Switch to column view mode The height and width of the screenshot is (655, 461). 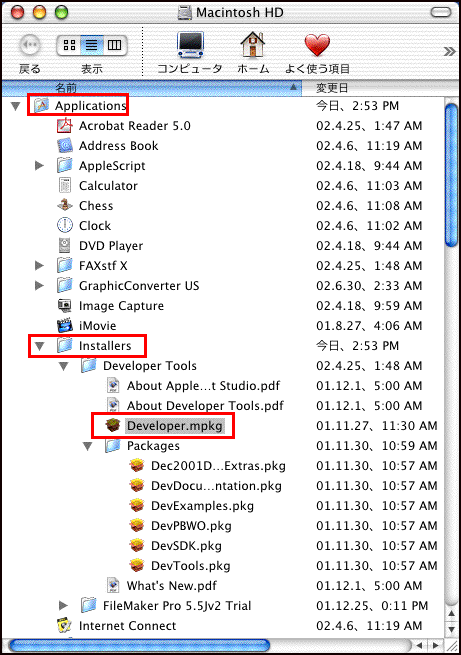point(114,45)
